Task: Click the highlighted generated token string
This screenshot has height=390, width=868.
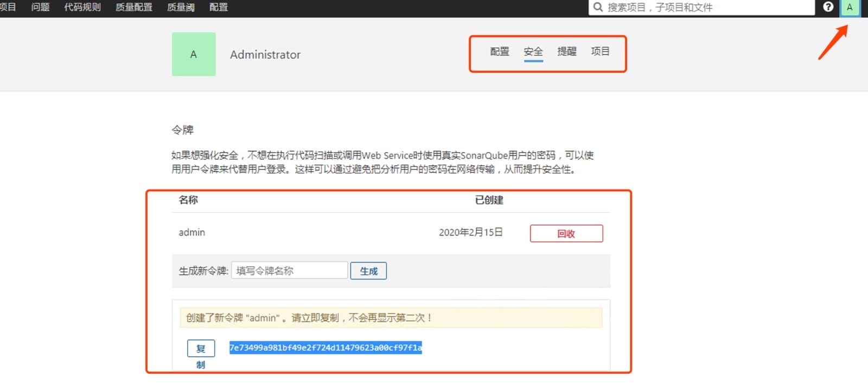Action: 325,348
